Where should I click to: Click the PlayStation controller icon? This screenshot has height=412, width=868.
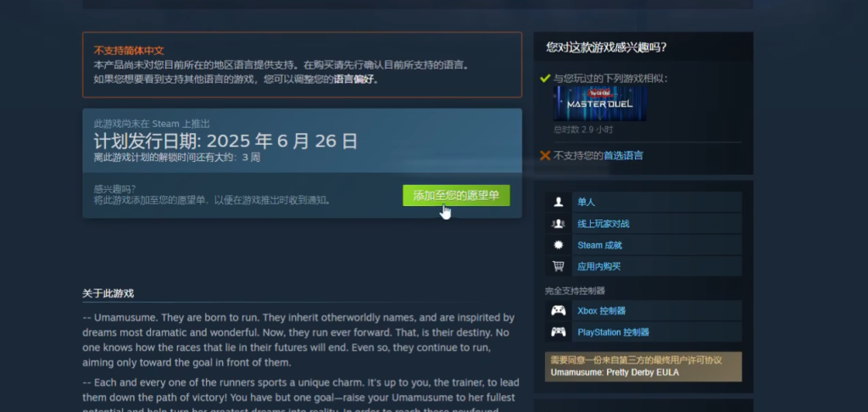[x=558, y=332]
